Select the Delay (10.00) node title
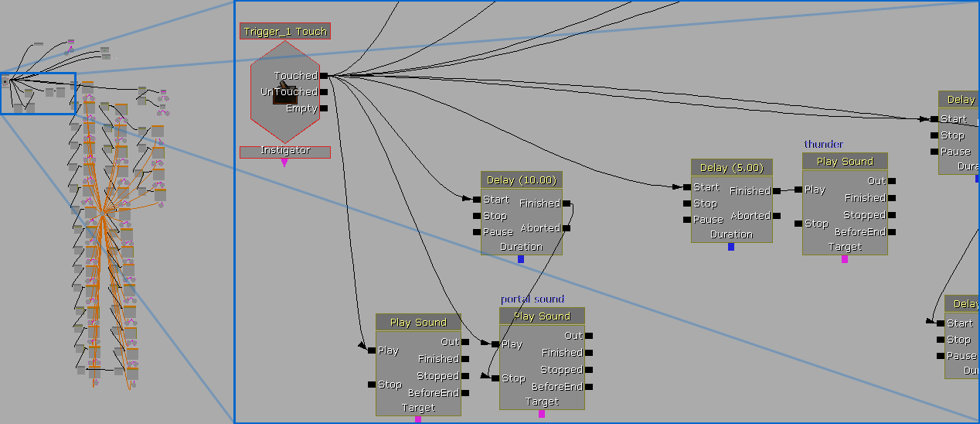 pos(521,180)
